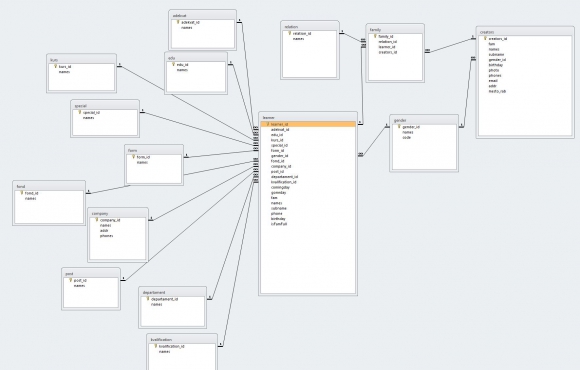The image size is (580, 370).
Task: Select the phones field in company table
Action: click(107, 236)
